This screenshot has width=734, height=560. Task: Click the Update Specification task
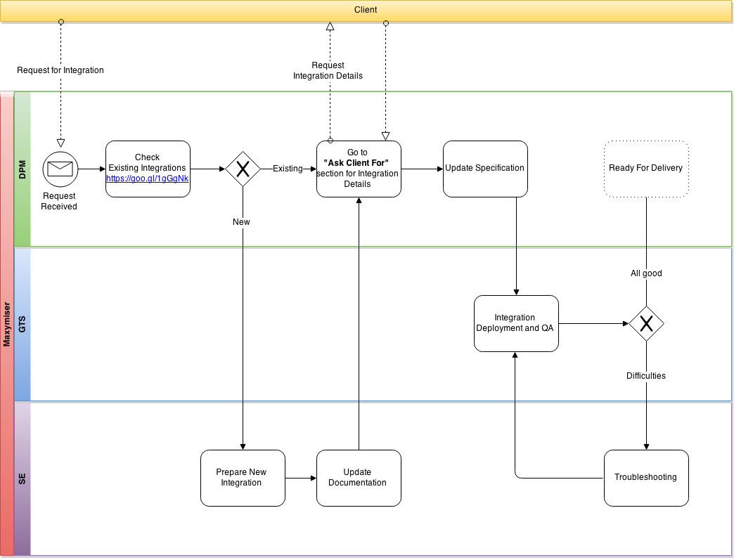[485, 169]
